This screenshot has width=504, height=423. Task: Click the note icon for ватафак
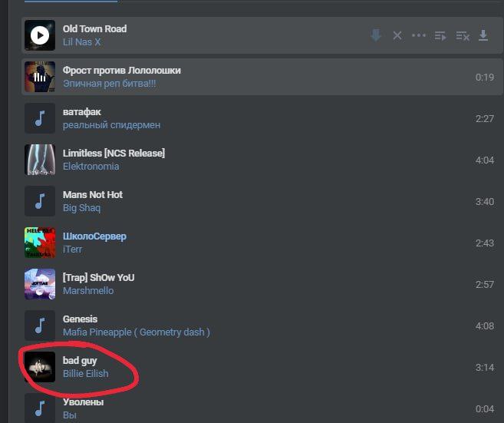click(x=40, y=118)
